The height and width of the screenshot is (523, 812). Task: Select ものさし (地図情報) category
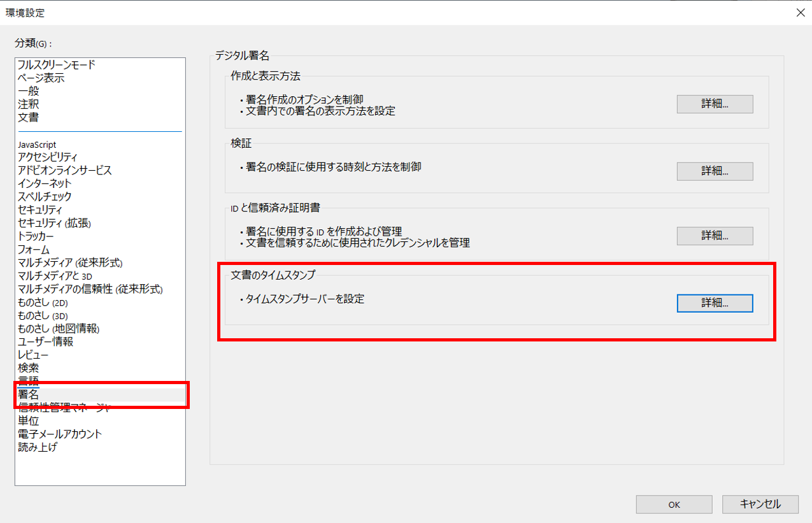coord(59,329)
